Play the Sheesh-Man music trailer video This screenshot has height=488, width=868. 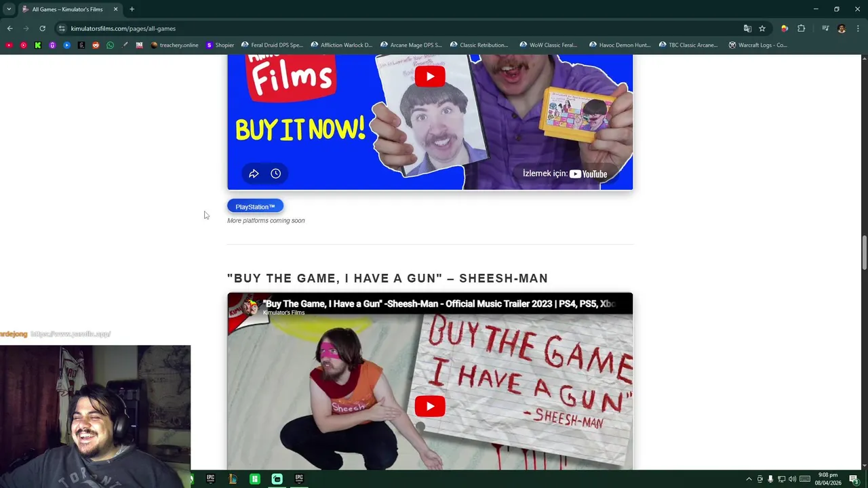pos(430,406)
